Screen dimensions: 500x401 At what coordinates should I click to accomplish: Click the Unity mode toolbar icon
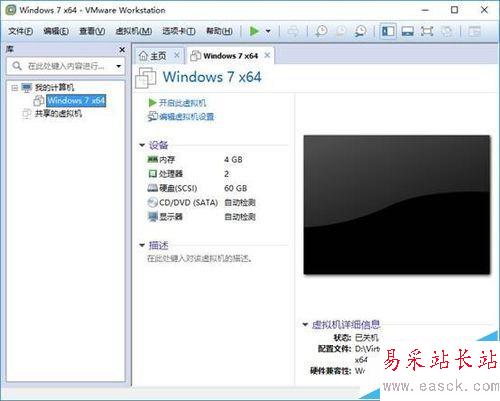tap(447, 31)
